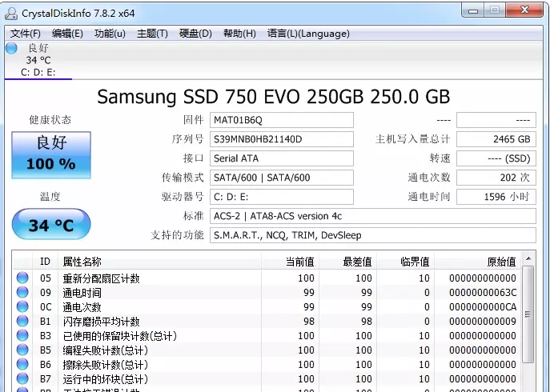The height and width of the screenshot is (392, 550).
Task: Click status orb for attribute 05 reallocated sectors
Action: 22,278
